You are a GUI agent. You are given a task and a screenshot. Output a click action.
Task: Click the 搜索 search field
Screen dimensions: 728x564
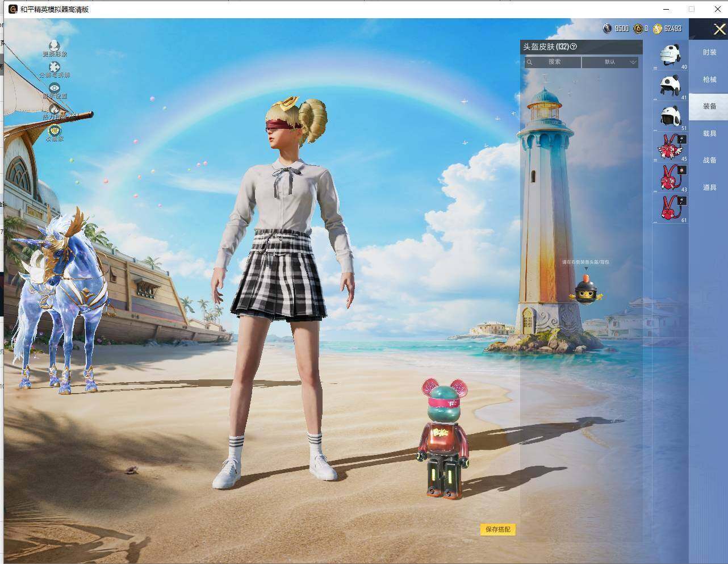(552, 62)
